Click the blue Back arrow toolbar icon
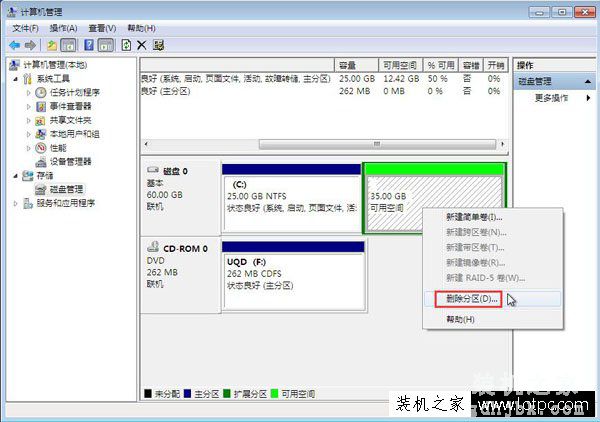The width and height of the screenshot is (600, 422). (x=15, y=46)
